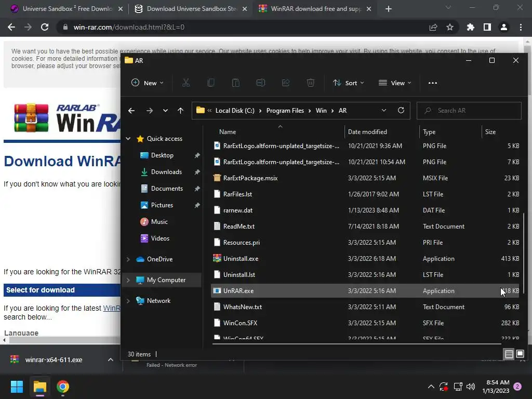Click File Explorer icon in the taskbar
This screenshot has height=399, width=532.
click(x=39, y=387)
